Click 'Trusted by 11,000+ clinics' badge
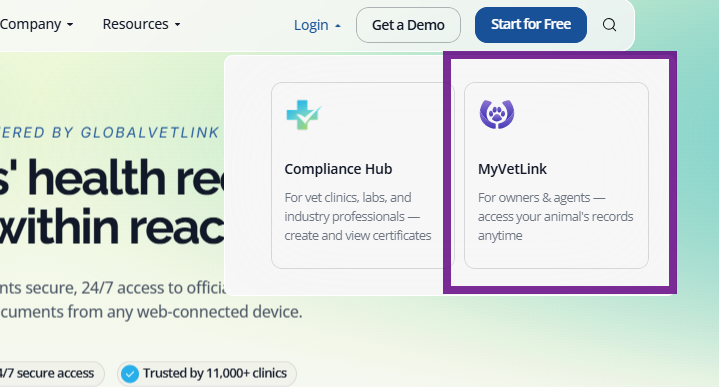Screen dimensions: 719x387 (207, 374)
